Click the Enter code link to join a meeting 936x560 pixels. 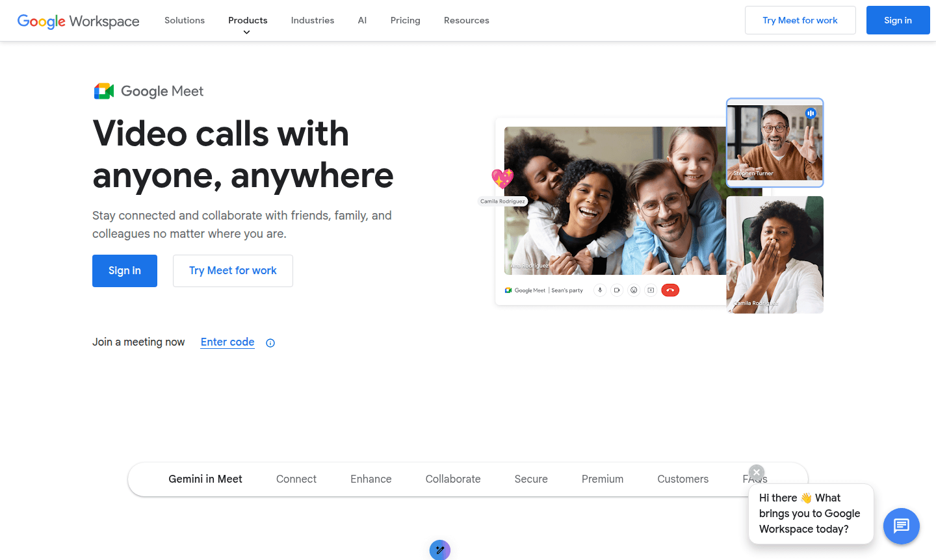pyautogui.click(x=227, y=342)
